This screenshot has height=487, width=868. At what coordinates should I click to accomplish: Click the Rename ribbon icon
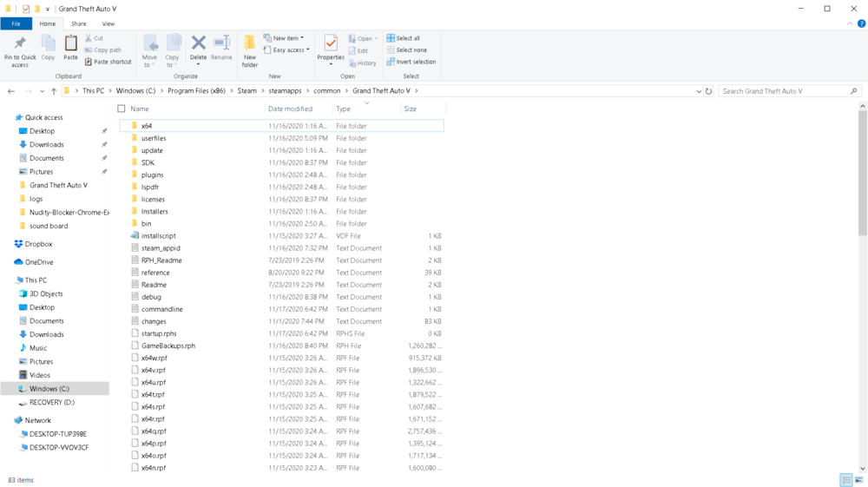[x=221, y=48]
